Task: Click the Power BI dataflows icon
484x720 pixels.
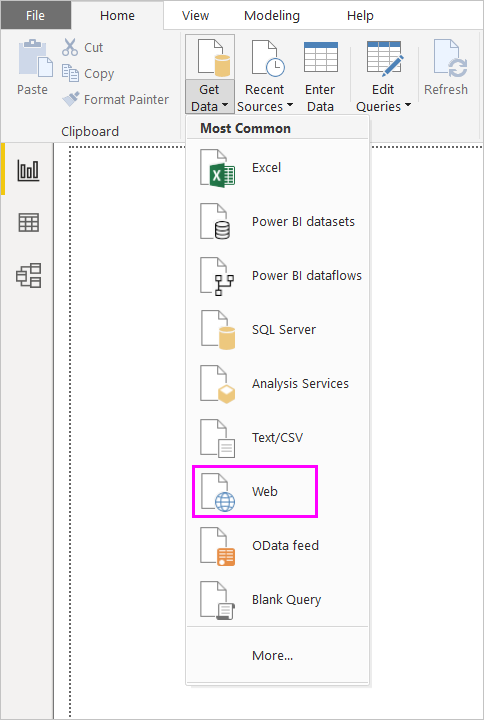Action: [x=217, y=276]
